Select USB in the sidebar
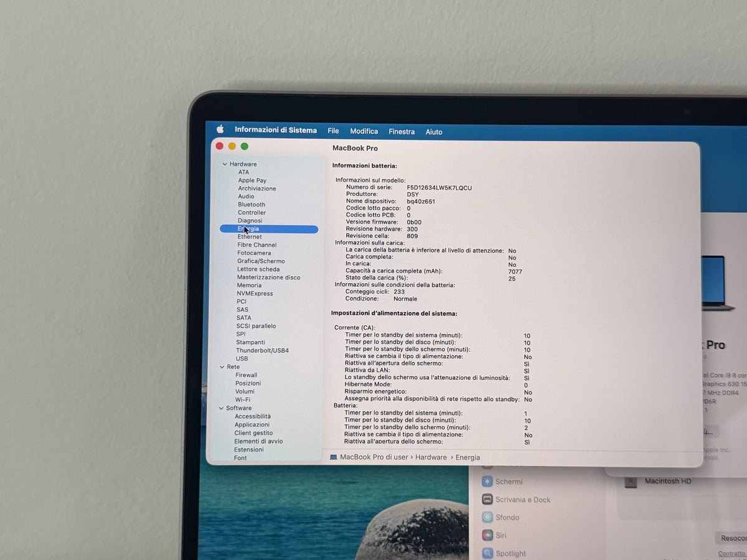This screenshot has width=747, height=560. [242, 359]
